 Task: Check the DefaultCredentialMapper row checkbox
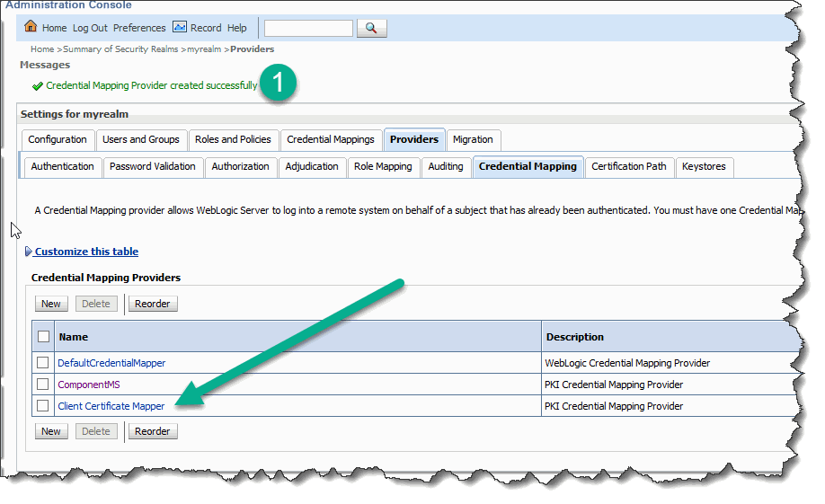click(43, 362)
